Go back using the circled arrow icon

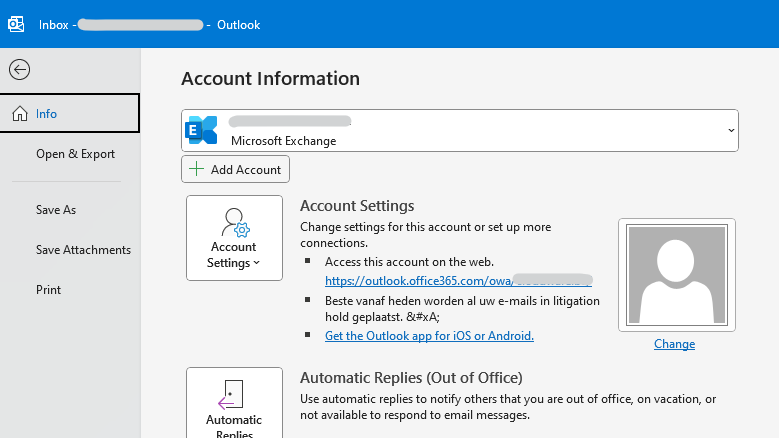point(19,69)
